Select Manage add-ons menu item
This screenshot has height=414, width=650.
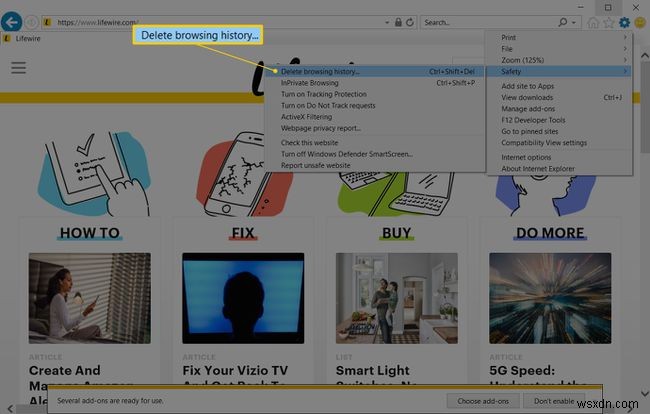(560, 109)
